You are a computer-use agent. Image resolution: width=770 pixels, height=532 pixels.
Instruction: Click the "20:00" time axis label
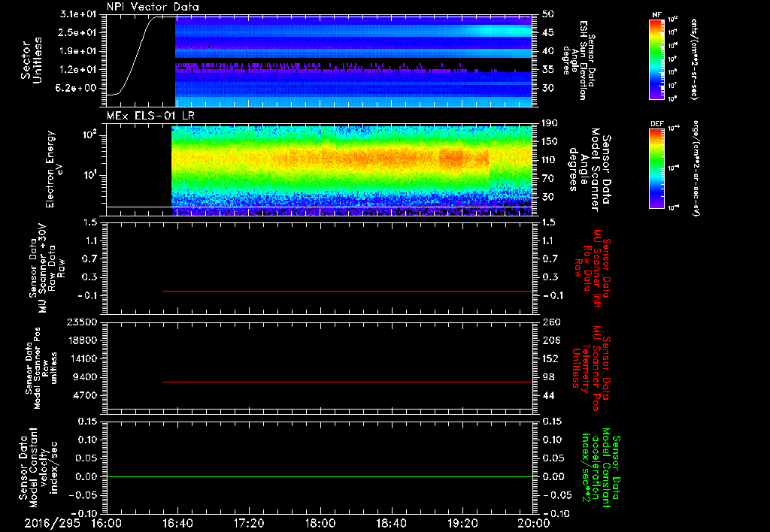[x=534, y=523]
